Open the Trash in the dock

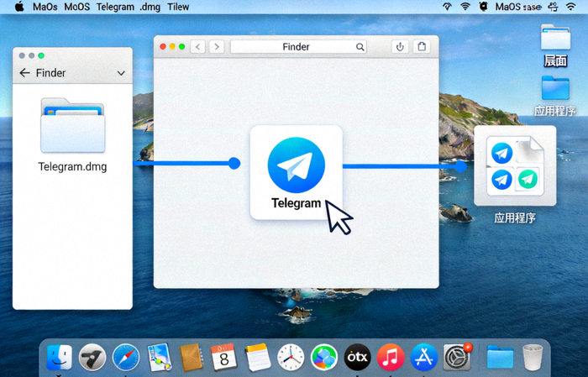pos(533,357)
